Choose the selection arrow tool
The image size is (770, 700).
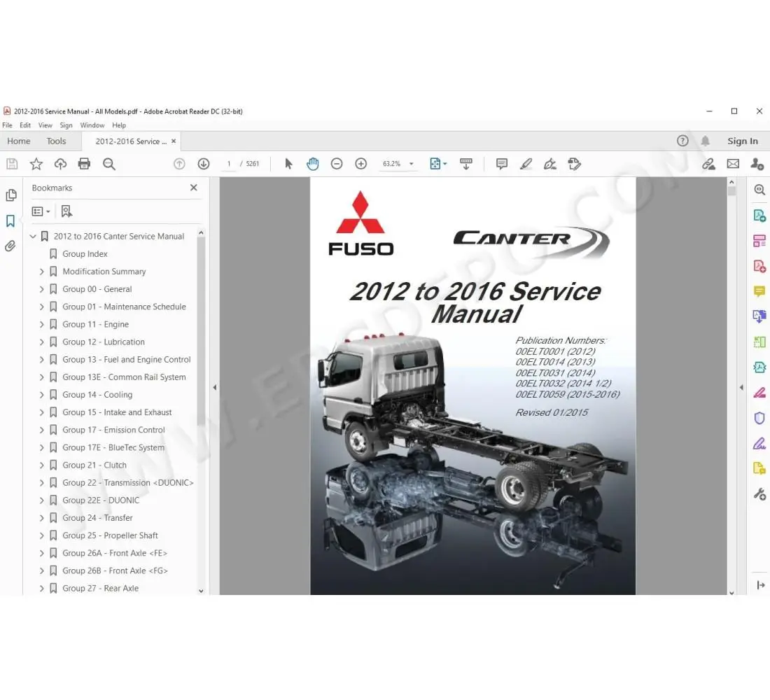(288, 164)
